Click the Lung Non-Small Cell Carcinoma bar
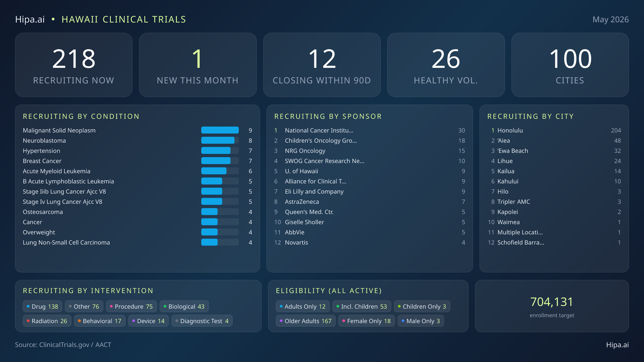The height and width of the screenshot is (362, 644). click(220, 242)
